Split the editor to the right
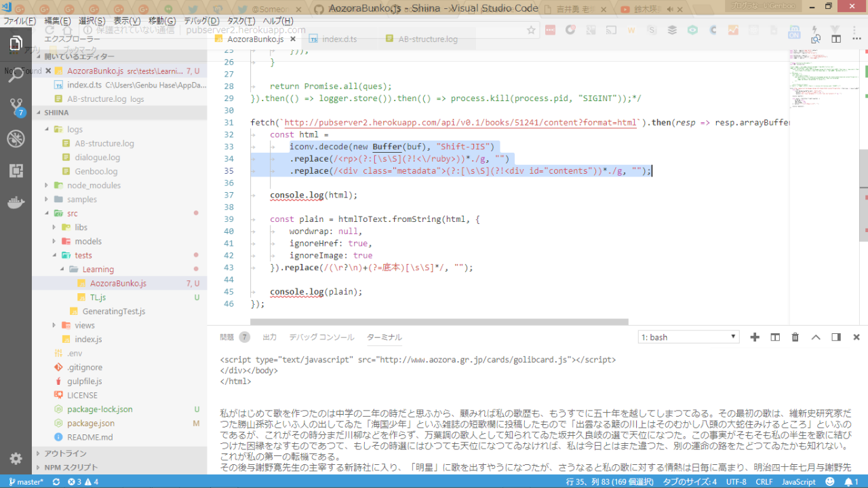 pos(836,39)
